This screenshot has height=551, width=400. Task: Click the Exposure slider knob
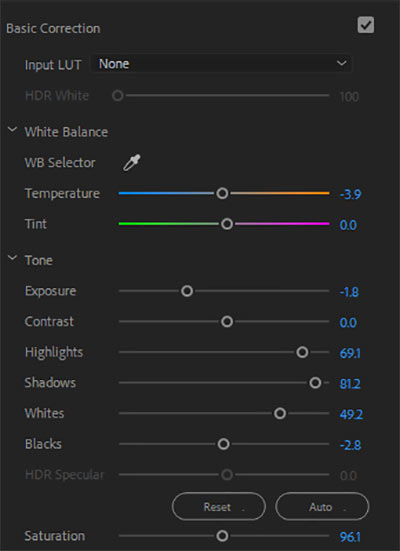tap(187, 291)
